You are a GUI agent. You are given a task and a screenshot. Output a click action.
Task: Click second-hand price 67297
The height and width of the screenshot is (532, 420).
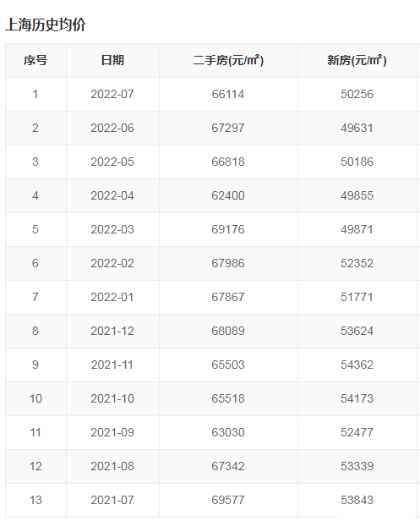[x=228, y=128]
